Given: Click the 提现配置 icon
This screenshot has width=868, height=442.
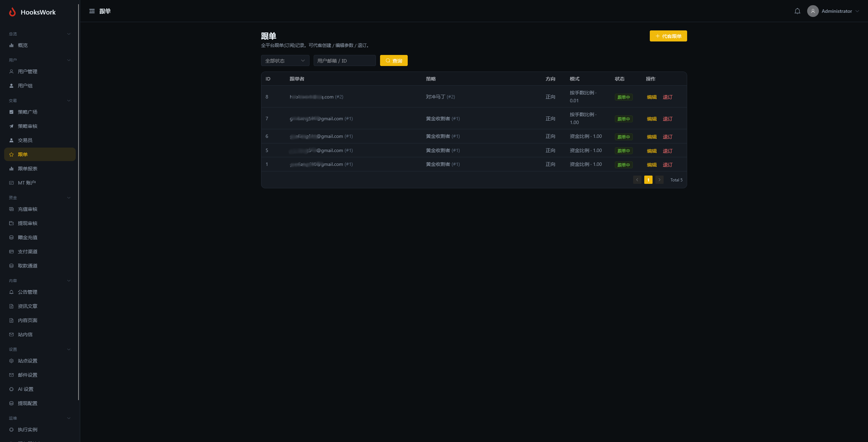Looking at the screenshot, I should pos(11,403).
